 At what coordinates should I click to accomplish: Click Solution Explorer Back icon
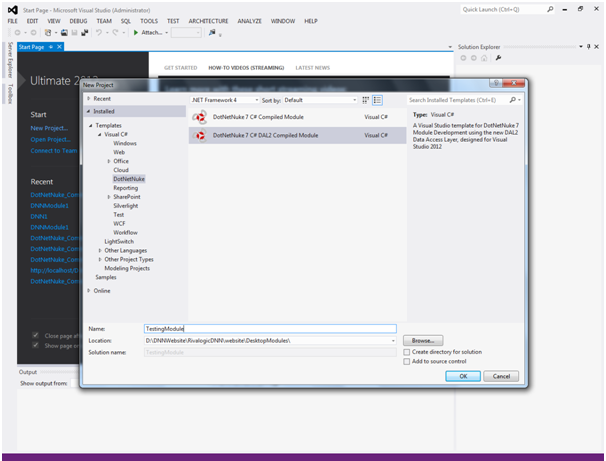coord(463,58)
